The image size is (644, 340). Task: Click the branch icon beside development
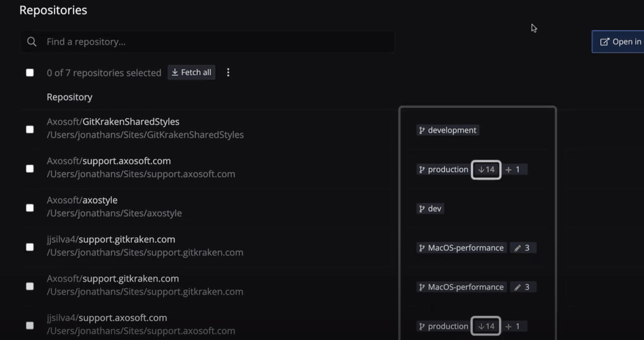(x=421, y=130)
